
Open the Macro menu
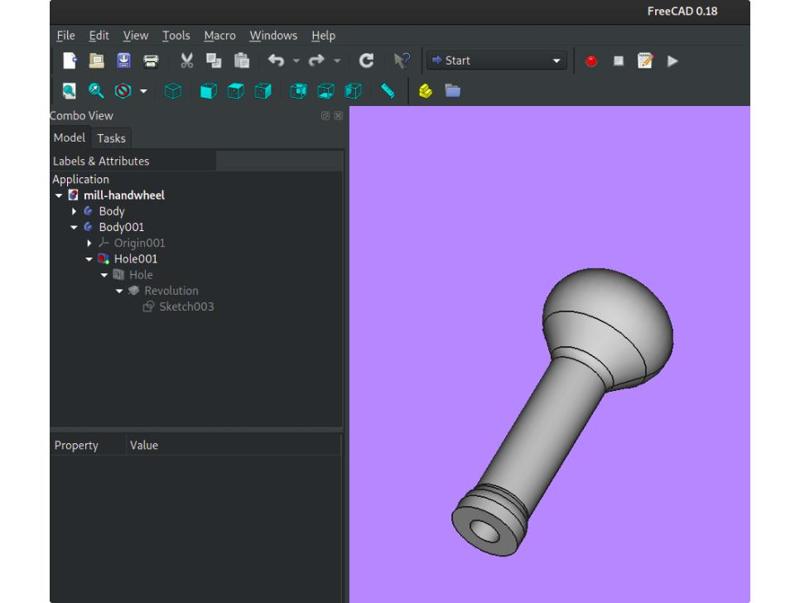(219, 36)
